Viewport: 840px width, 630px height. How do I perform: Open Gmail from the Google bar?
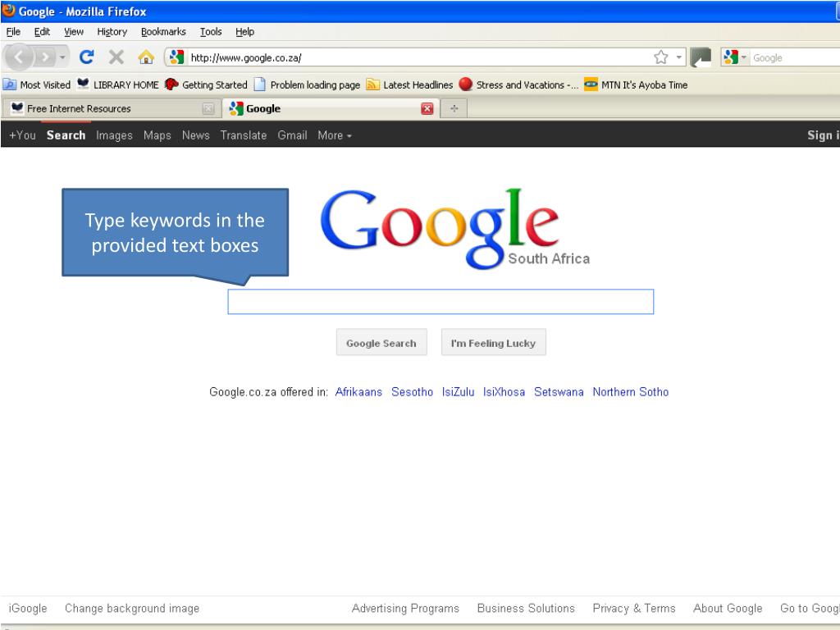click(292, 135)
